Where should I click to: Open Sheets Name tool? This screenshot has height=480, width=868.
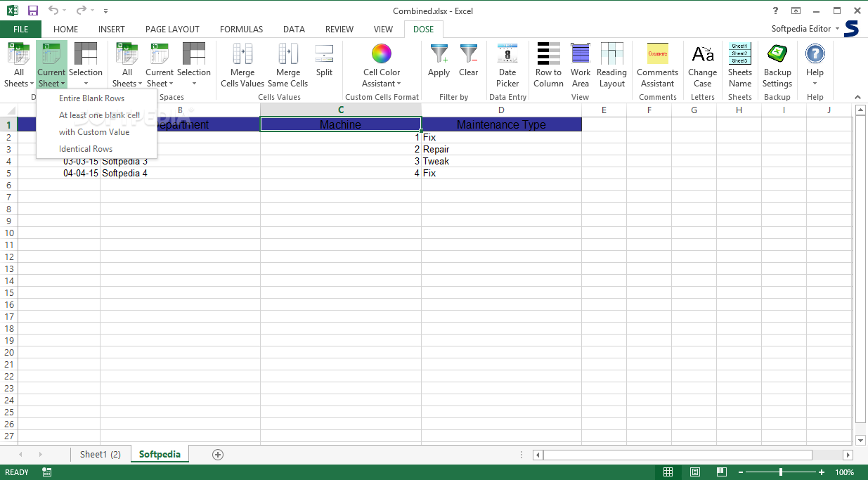pos(740,65)
